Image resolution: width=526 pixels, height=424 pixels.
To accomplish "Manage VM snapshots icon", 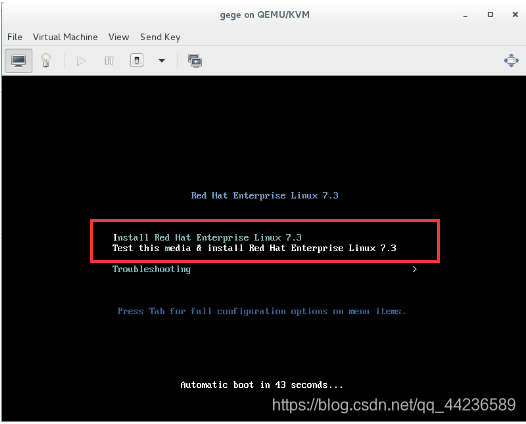I will [x=195, y=61].
